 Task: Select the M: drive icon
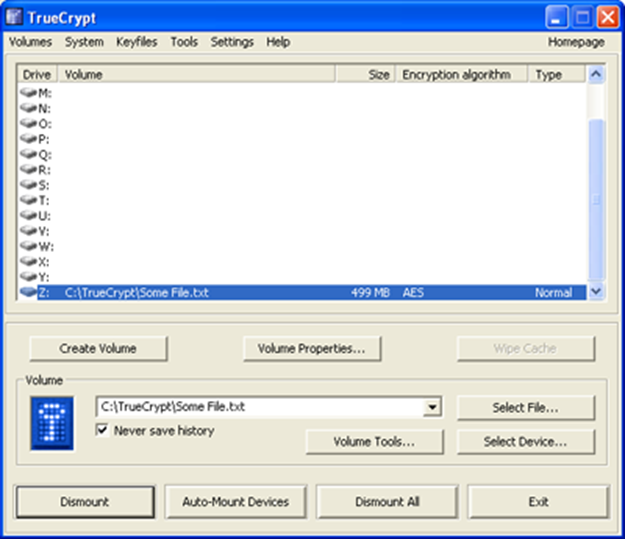click(28, 92)
